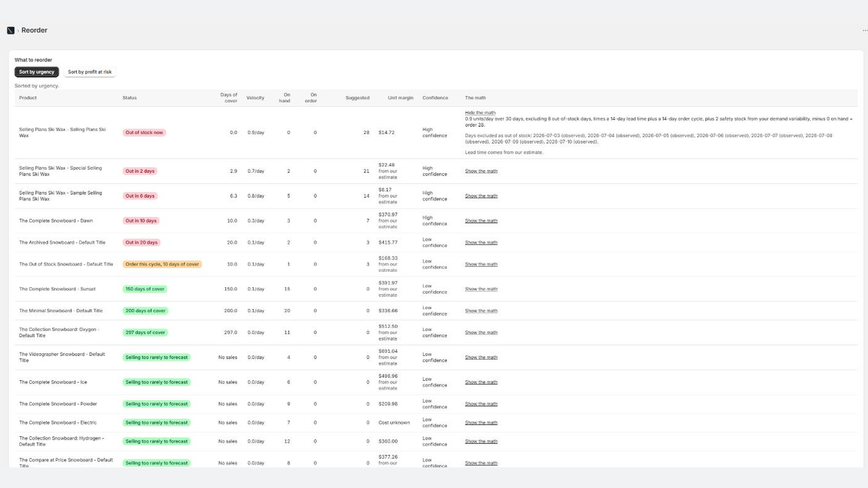The height and width of the screenshot is (488, 868).
Task: Click the Sorted by urgency caption
Action: pos(37,86)
